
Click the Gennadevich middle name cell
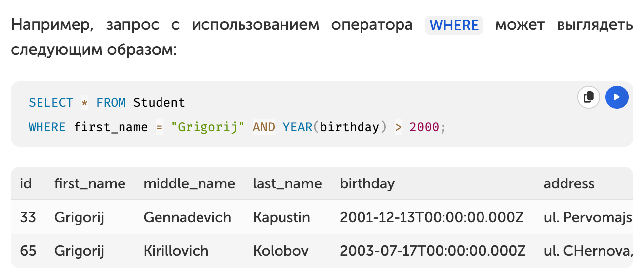(x=187, y=217)
